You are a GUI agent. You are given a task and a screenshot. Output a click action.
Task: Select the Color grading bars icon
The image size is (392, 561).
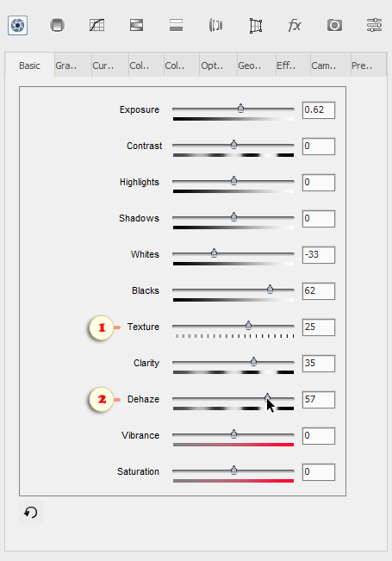[177, 25]
